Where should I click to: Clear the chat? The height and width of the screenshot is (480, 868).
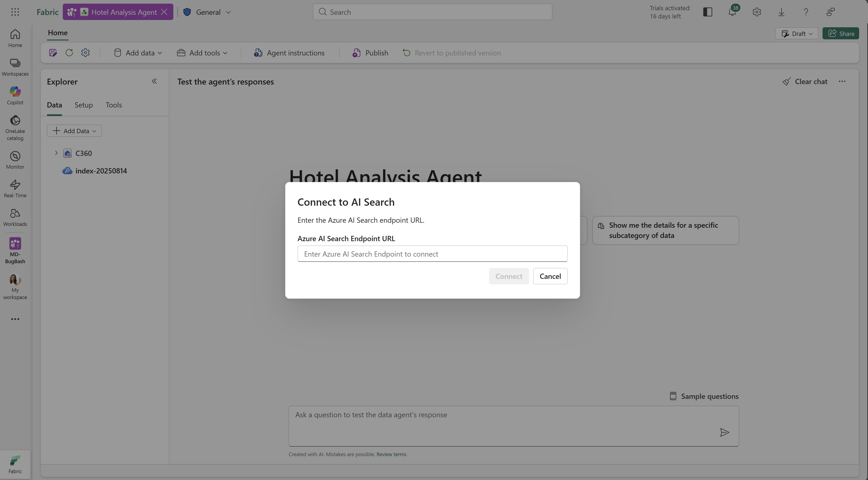click(805, 81)
